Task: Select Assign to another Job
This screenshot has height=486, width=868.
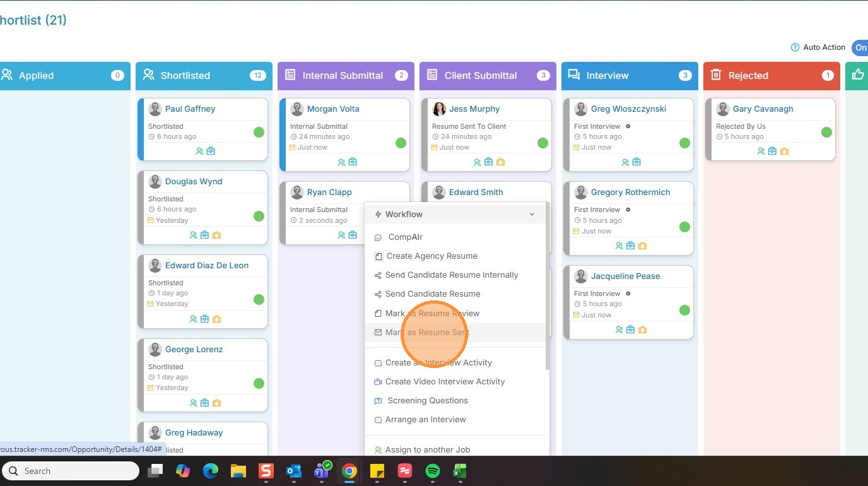Action: (428, 450)
